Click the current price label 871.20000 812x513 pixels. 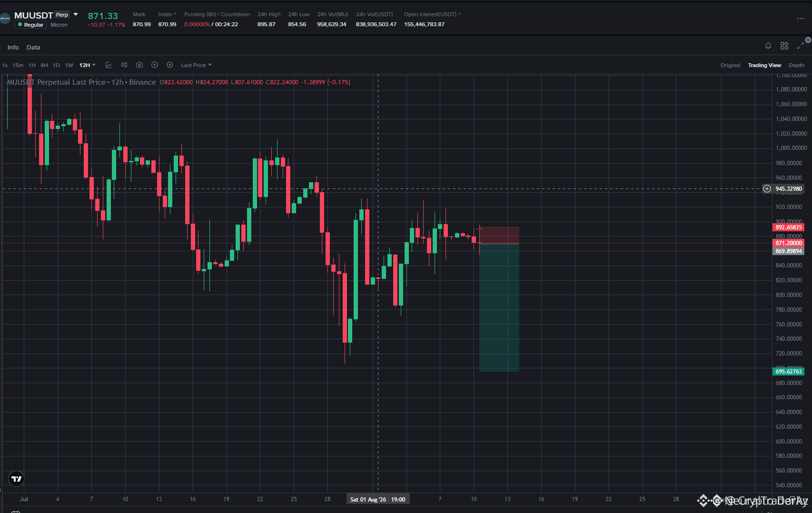(789, 243)
